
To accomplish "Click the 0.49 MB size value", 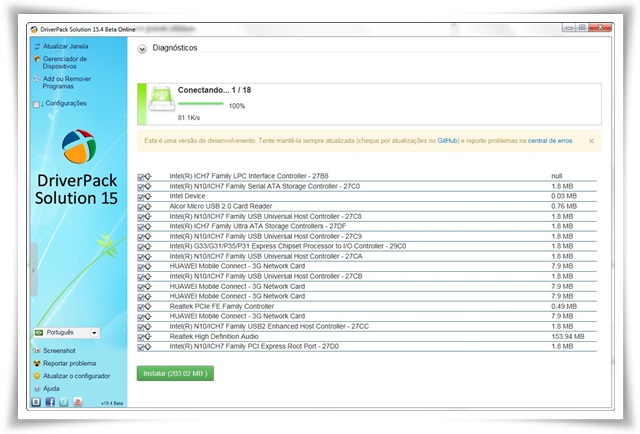I will [x=564, y=306].
